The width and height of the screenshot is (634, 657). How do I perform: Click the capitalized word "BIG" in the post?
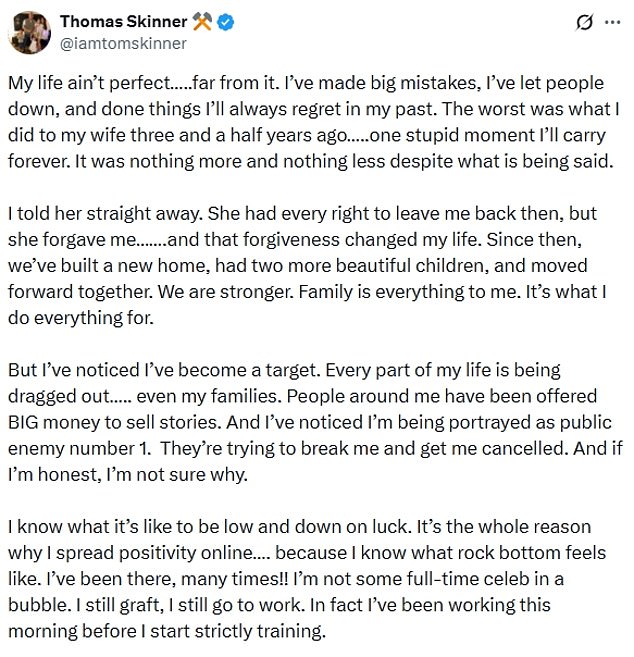(x=23, y=422)
